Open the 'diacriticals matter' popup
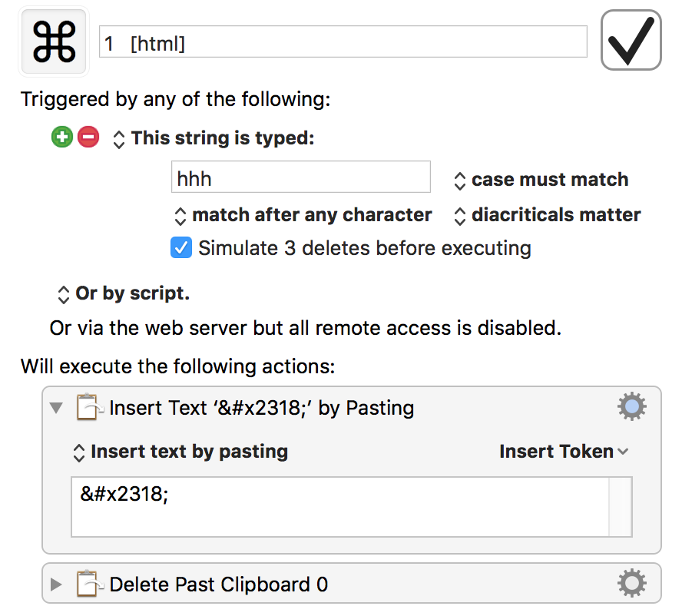Image resolution: width=682 pixels, height=616 pixels. click(x=548, y=215)
